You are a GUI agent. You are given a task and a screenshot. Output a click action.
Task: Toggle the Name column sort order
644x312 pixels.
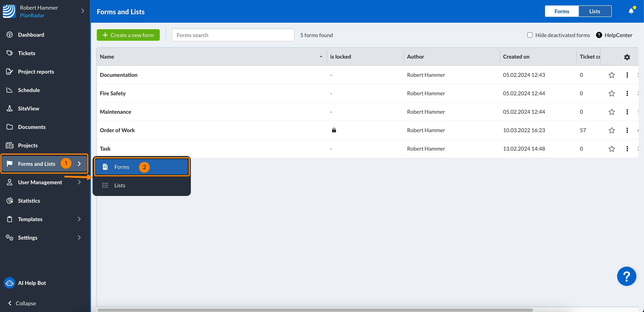coord(321,56)
